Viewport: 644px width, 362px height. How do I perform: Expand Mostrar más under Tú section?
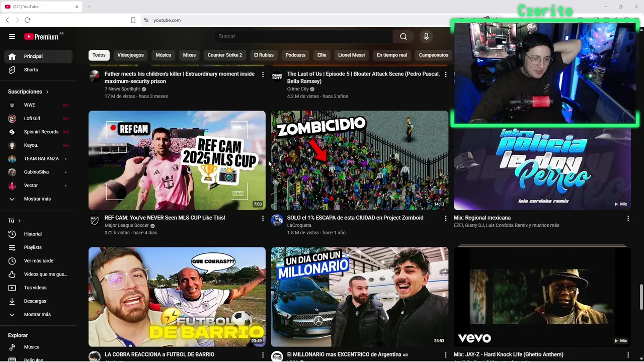coord(38,314)
